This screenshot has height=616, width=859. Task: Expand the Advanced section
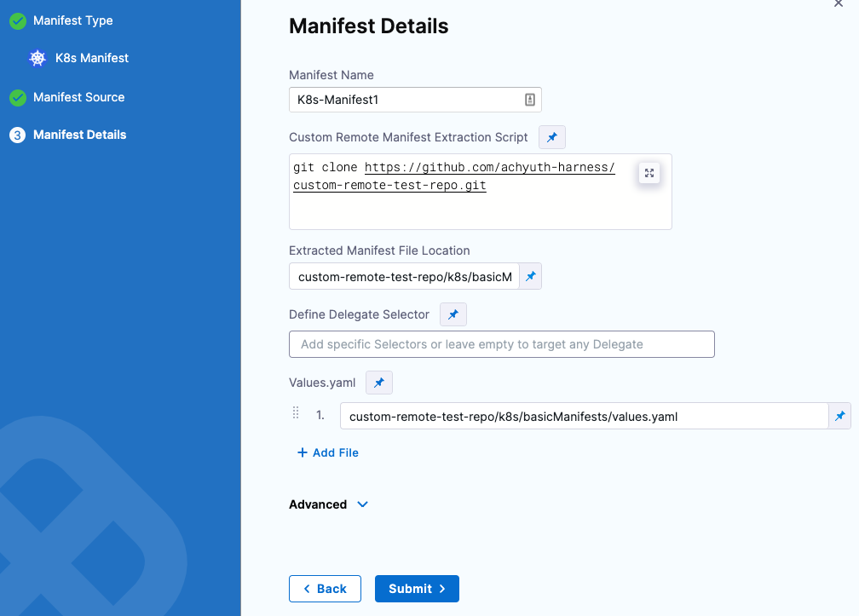click(x=329, y=504)
